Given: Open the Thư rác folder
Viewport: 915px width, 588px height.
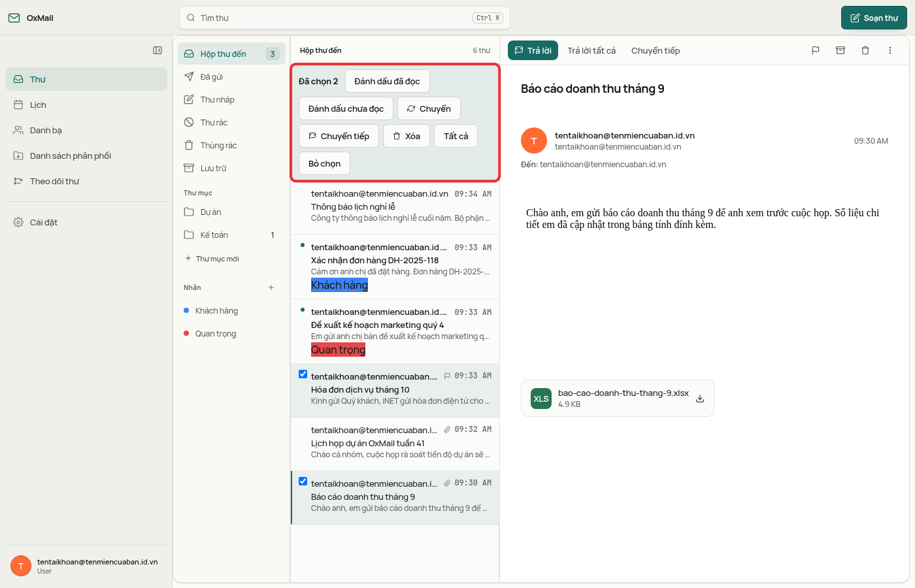Looking at the screenshot, I should click(231, 122).
